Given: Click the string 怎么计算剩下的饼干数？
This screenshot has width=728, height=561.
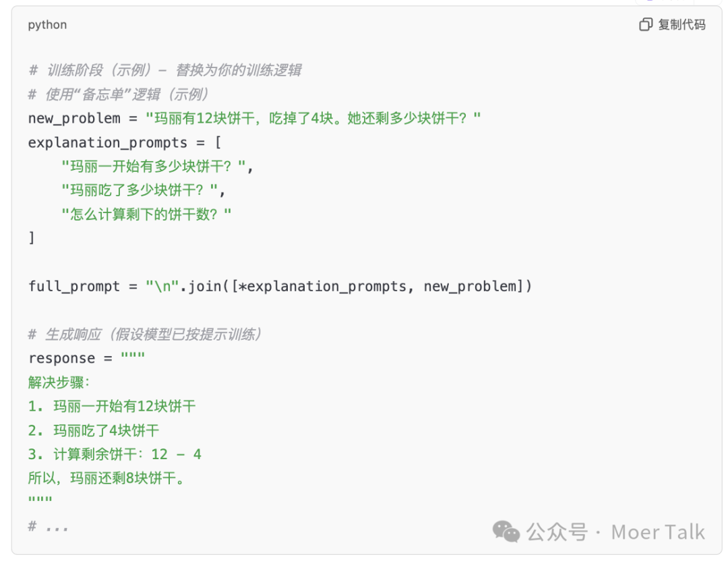Looking at the screenshot, I should (x=146, y=214).
